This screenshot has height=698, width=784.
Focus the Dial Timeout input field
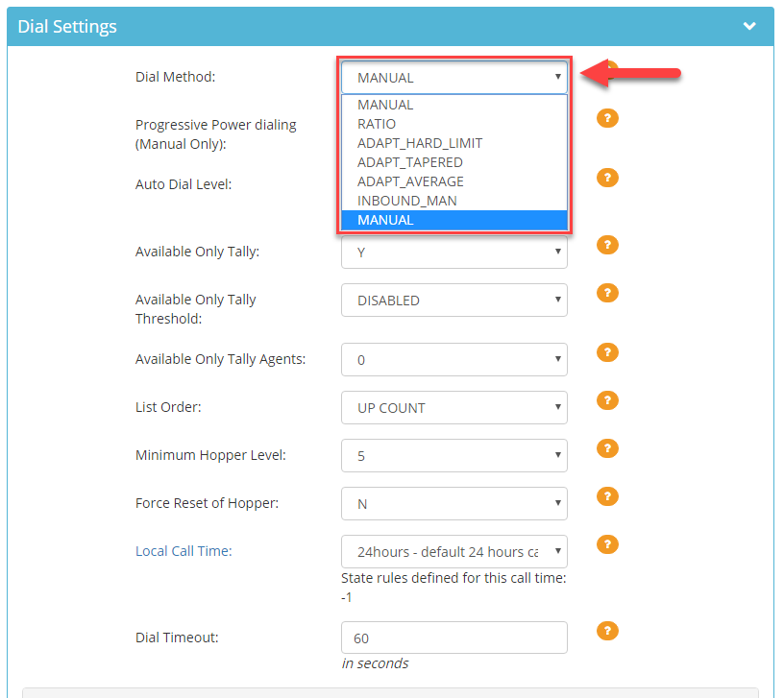(x=454, y=638)
